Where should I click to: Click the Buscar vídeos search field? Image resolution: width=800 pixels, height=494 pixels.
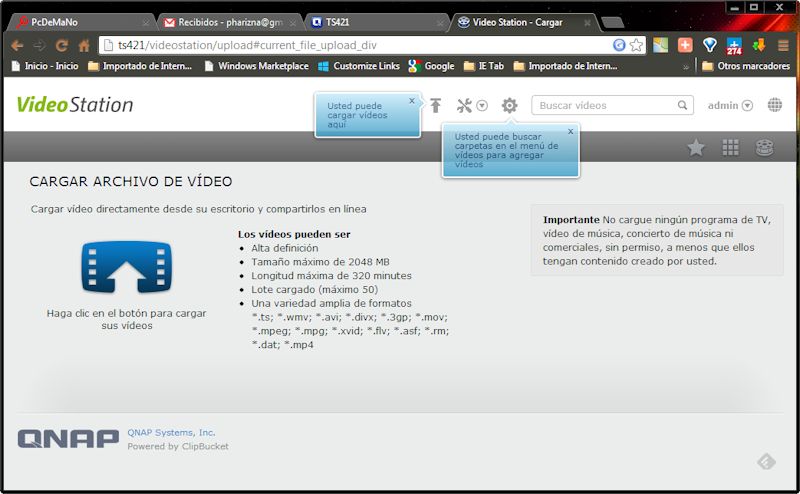pos(612,105)
